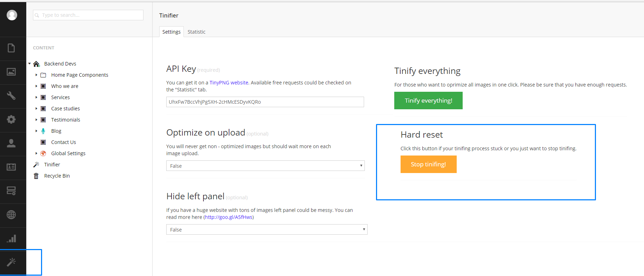Focus the API Key input field

coord(265,102)
